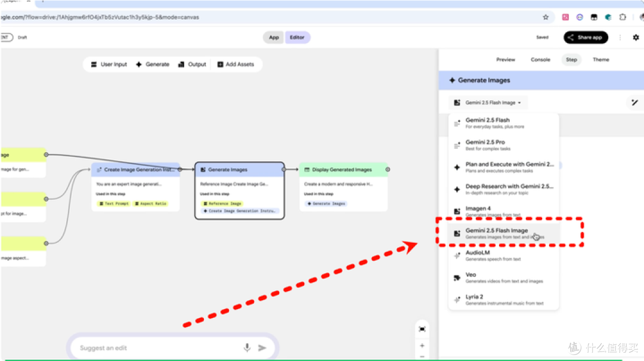Open pink browser extension icon
Image resolution: width=644 pixels, height=361 pixels.
tap(565, 17)
